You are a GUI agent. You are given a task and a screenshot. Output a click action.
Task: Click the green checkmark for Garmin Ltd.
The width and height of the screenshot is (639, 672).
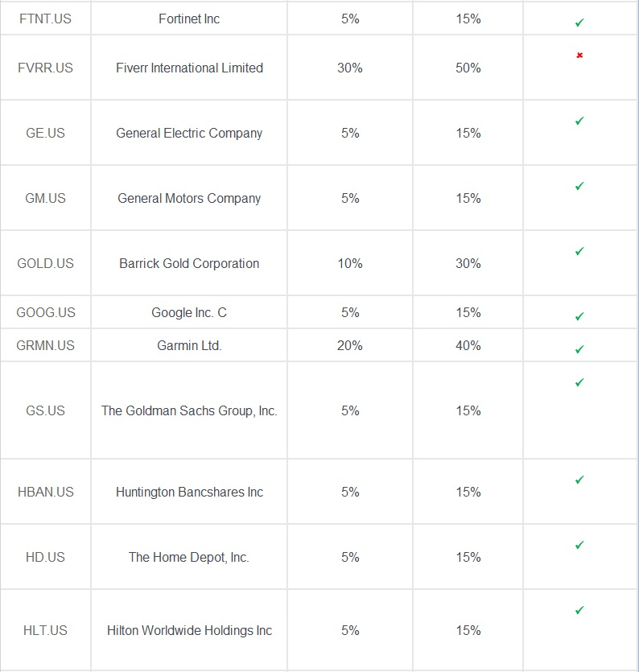(x=579, y=349)
